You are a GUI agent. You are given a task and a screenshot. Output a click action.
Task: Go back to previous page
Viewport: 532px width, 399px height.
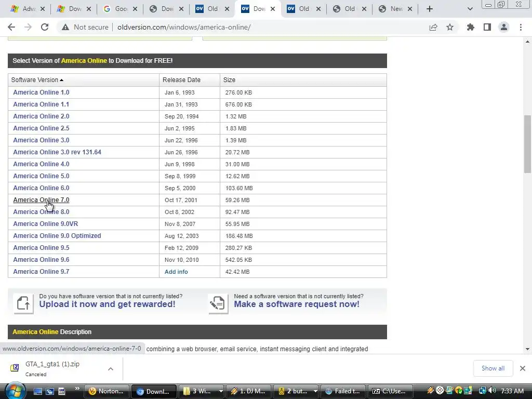(11, 27)
